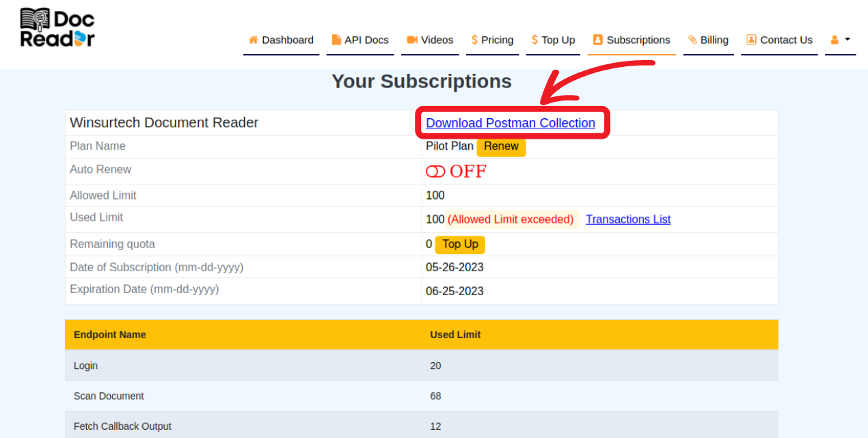Click the paperclip icon beside Billing
868x438 pixels.
click(x=692, y=40)
